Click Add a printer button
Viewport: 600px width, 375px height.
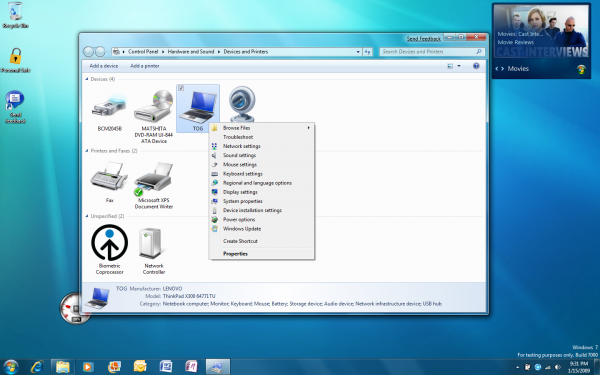[x=145, y=66]
